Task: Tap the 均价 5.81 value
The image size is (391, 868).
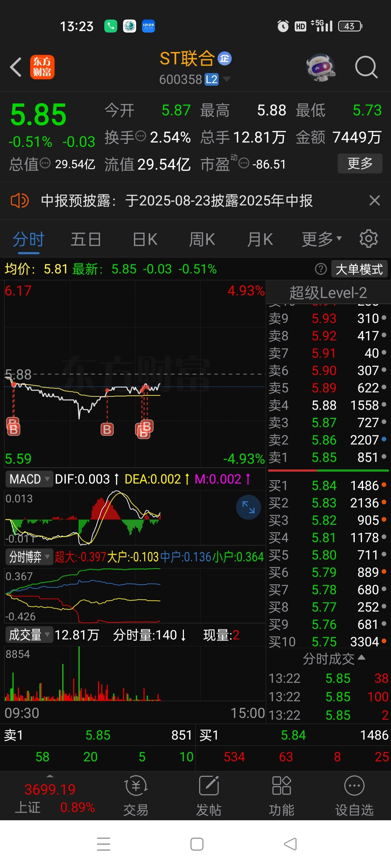Action: pos(56,269)
